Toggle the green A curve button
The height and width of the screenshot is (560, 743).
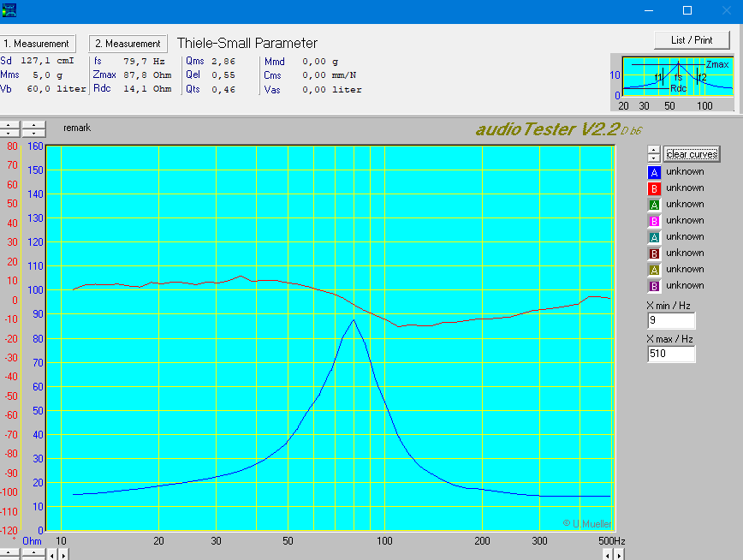(x=654, y=205)
